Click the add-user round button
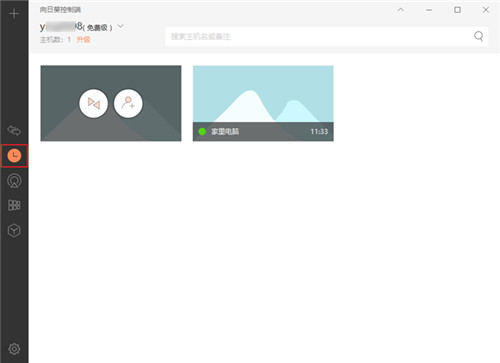This screenshot has width=500, height=363. 128,103
